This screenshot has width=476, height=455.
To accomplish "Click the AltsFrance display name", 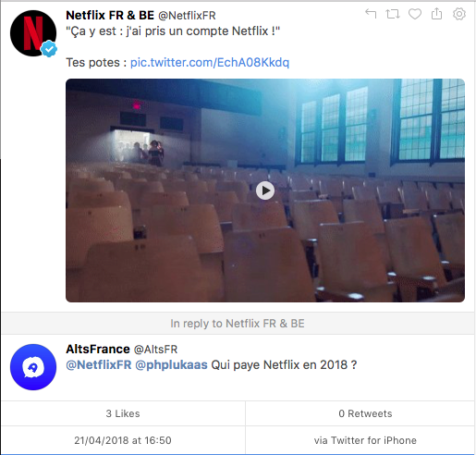I will pyautogui.click(x=98, y=350).
